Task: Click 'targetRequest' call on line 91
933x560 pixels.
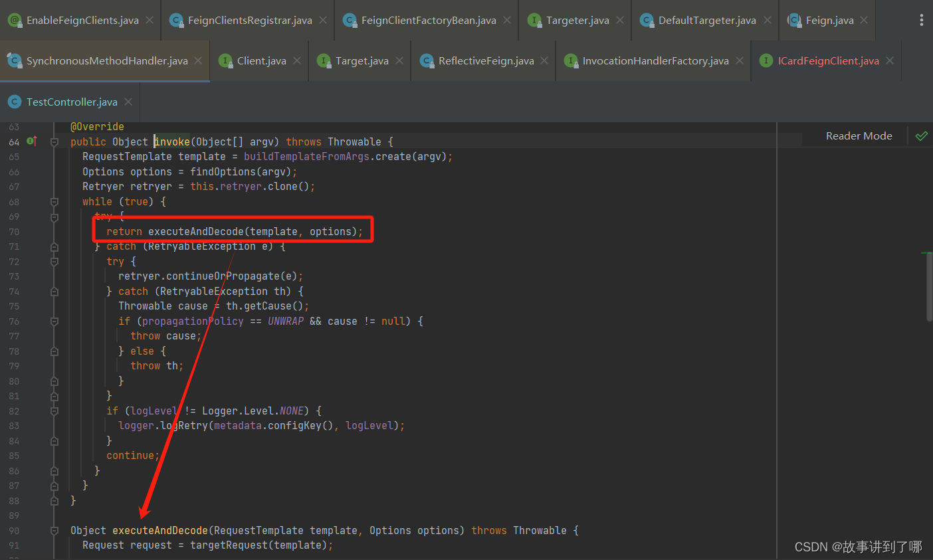Action: coord(229,545)
